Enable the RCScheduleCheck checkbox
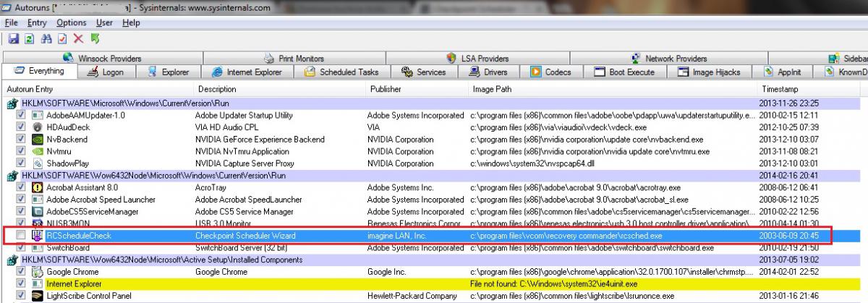This screenshot has height=303, width=868. point(22,236)
